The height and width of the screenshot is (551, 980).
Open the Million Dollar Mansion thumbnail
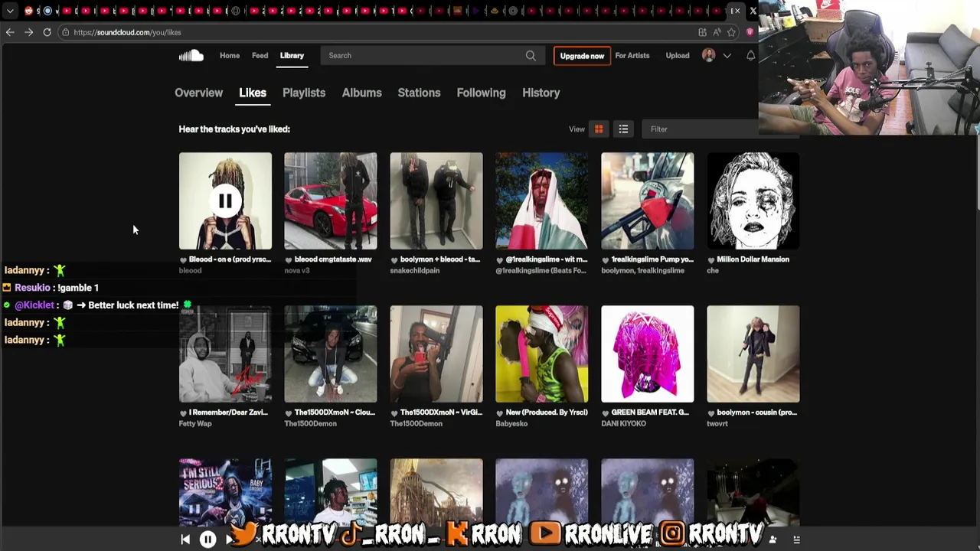point(753,201)
